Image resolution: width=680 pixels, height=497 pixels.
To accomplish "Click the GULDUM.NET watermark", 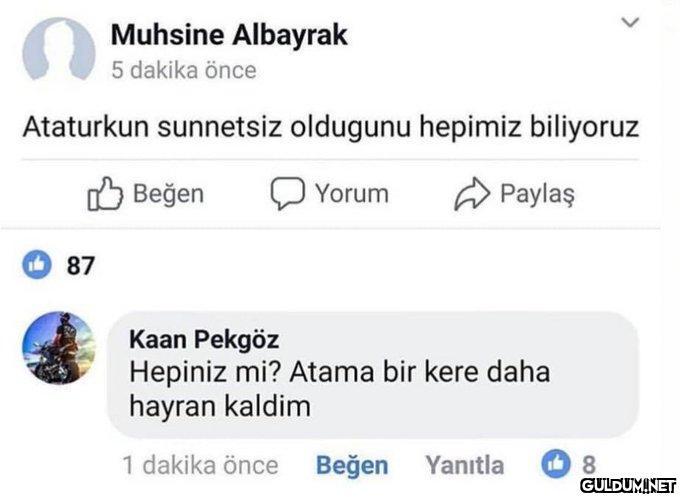I will tap(628, 485).
